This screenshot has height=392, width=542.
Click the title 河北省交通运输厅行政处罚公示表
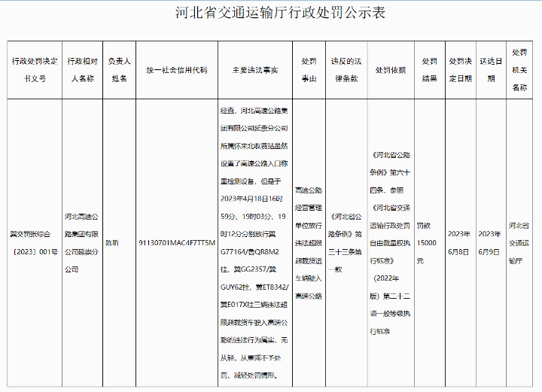[280, 13]
